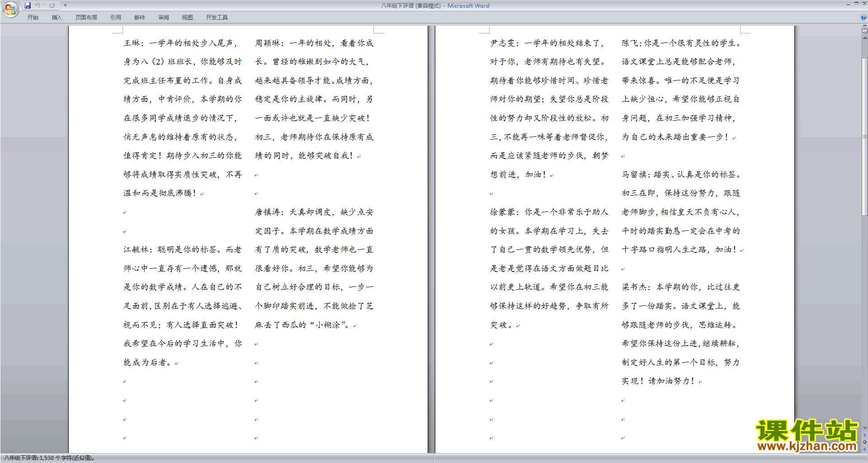This screenshot has height=463, width=868.
Task: Click the line starting with "徐蒙蒙：你是一个非常"
Action: [549, 212]
